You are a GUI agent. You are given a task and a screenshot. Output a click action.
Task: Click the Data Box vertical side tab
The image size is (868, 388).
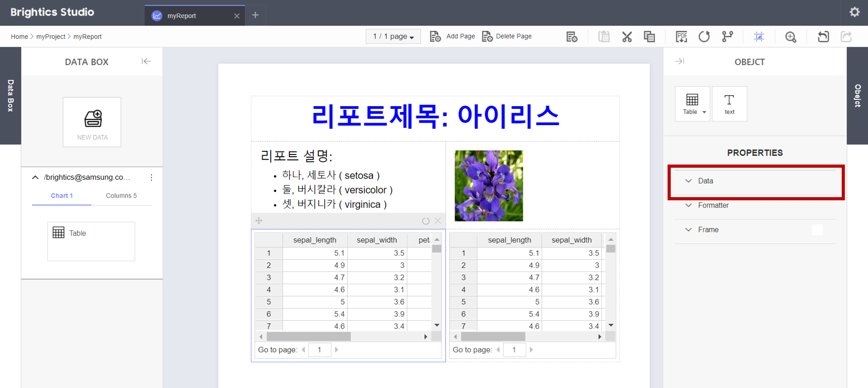[x=11, y=96]
